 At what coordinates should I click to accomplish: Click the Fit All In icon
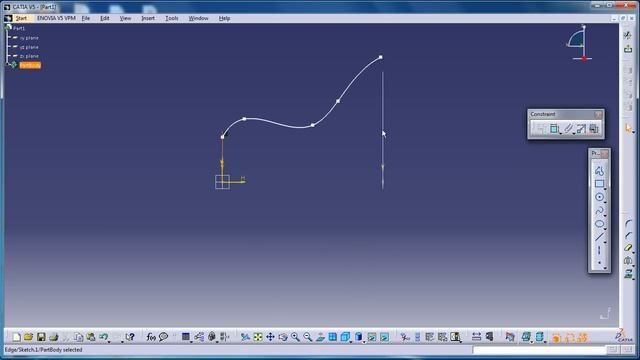click(x=258, y=337)
